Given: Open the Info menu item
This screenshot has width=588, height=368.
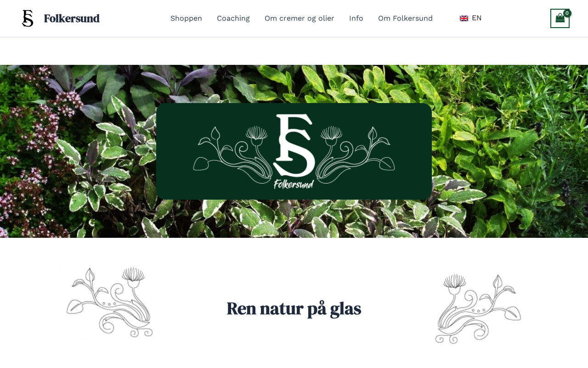Looking at the screenshot, I should tap(356, 18).
